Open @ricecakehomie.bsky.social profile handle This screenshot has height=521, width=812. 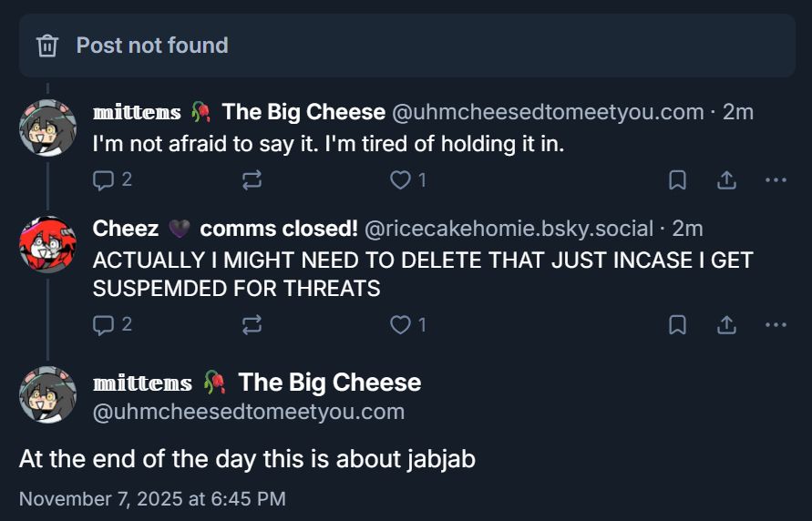point(509,229)
